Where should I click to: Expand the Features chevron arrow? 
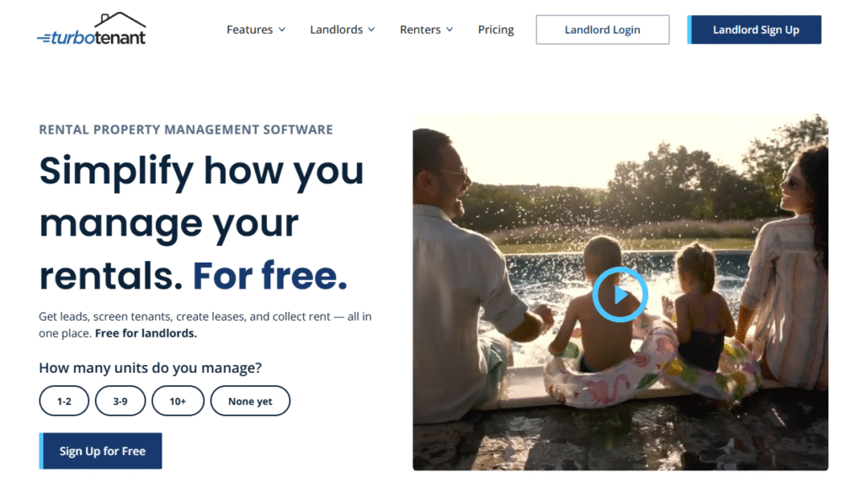[282, 29]
